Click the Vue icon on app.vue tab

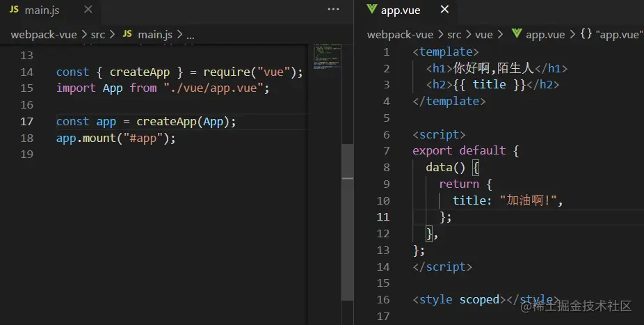[x=371, y=9]
